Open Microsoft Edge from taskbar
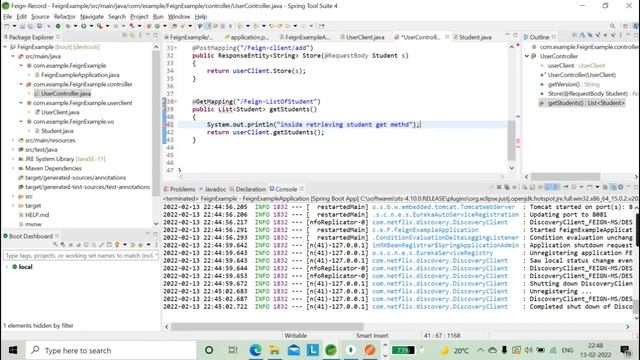Viewport: 640px width, 360px height. coord(256,350)
